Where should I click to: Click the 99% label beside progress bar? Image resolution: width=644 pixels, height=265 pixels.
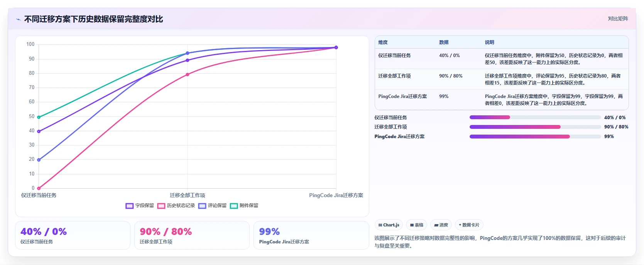pyautogui.click(x=609, y=137)
